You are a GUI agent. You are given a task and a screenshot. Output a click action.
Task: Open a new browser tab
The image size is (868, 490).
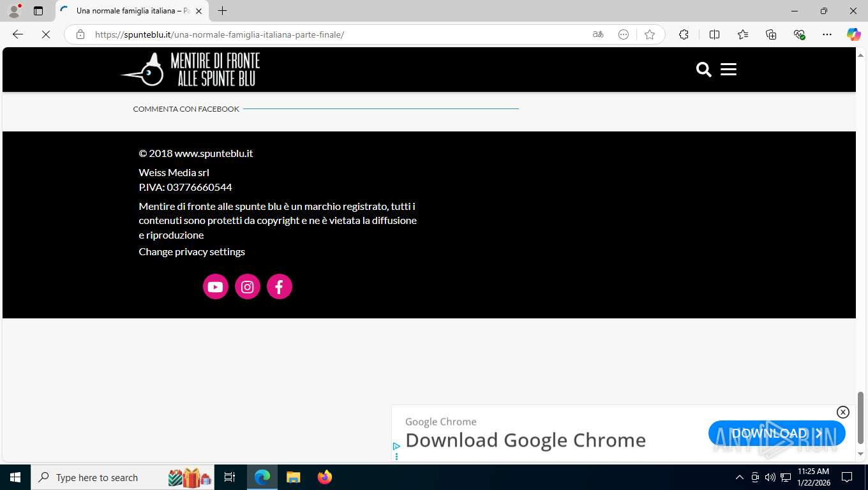pyautogui.click(x=222, y=11)
